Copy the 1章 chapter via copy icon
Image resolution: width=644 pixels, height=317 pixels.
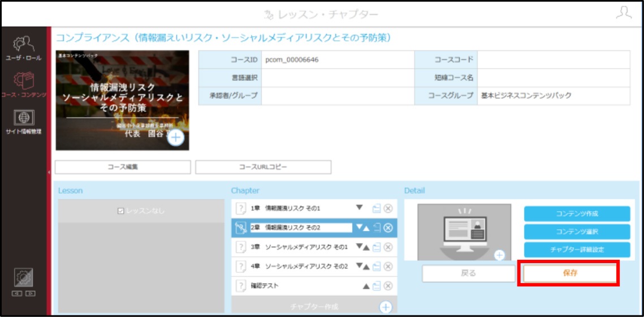pyautogui.click(x=376, y=209)
